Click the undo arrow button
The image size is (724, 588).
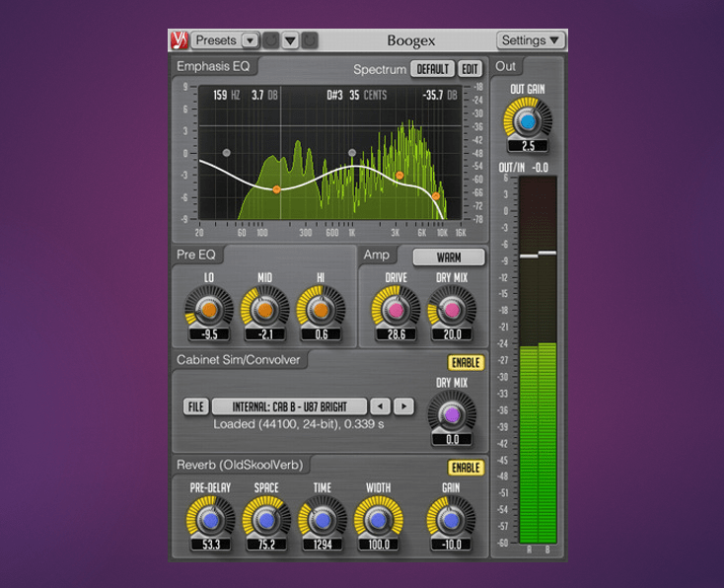pyautogui.click(x=271, y=40)
